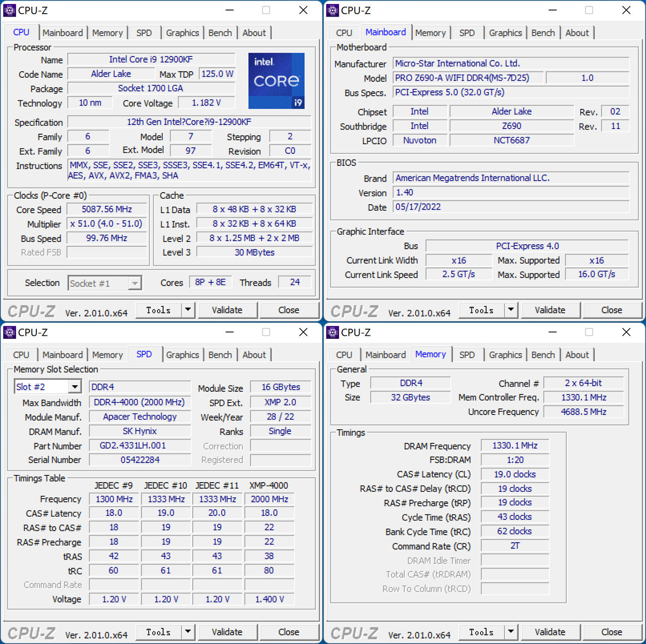Click the Validate button in the CPU window
The height and width of the screenshot is (644, 646).
[228, 310]
